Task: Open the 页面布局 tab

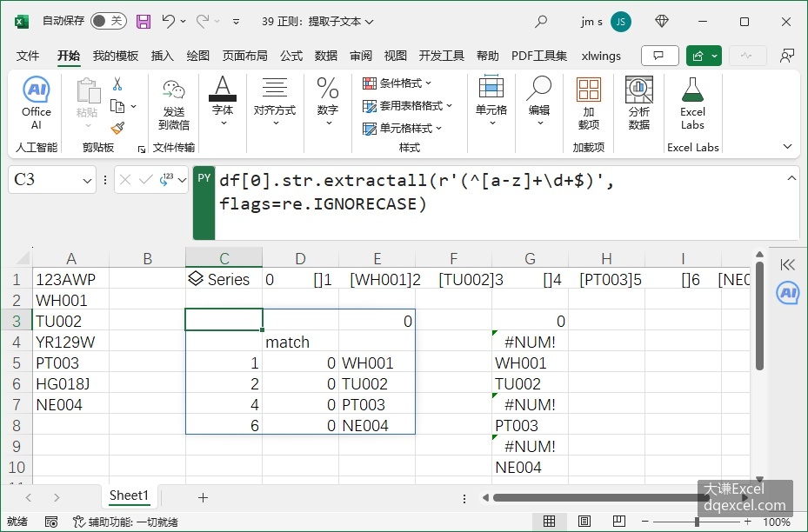Action: pyautogui.click(x=244, y=56)
